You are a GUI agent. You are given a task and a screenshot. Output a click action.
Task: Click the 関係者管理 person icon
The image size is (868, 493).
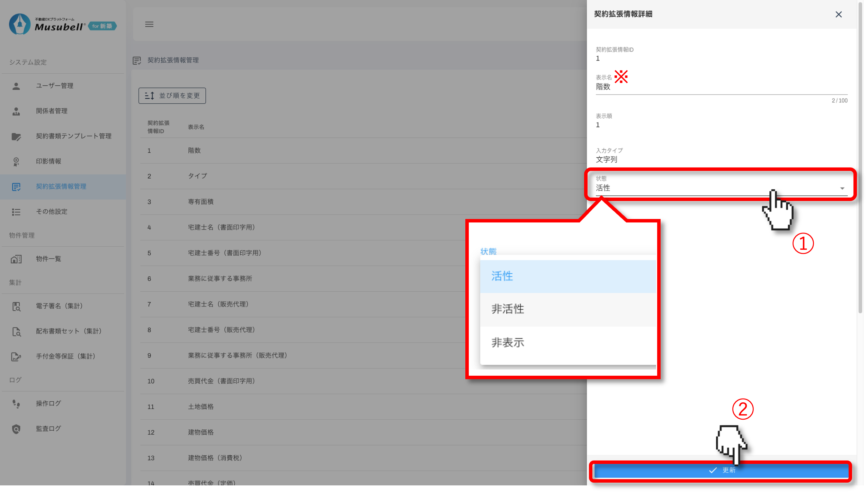point(16,111)
